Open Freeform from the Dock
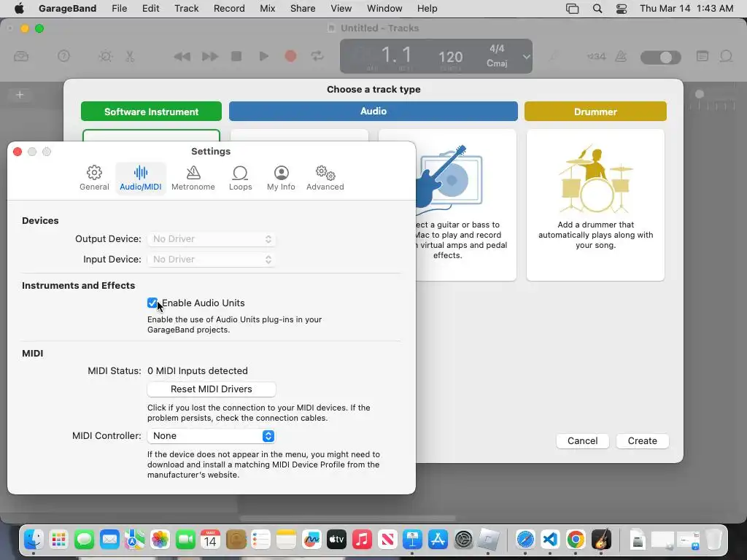The image size is (747, 560). [x=311, y=540]
